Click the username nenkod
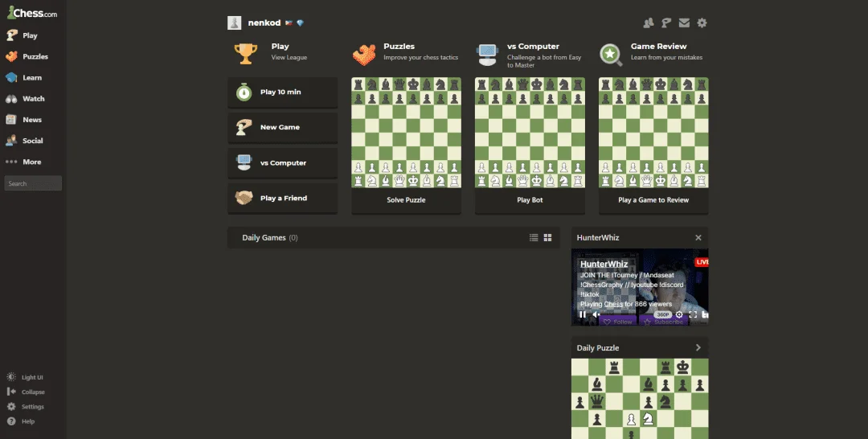Viewport: 868px width, 439px height. pyautogui.click(x=264, y=23)
